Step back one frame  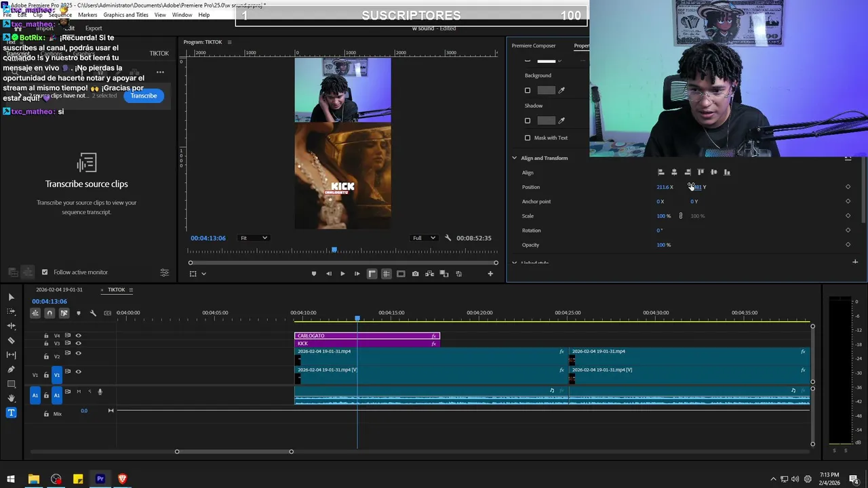click(329, 274)
